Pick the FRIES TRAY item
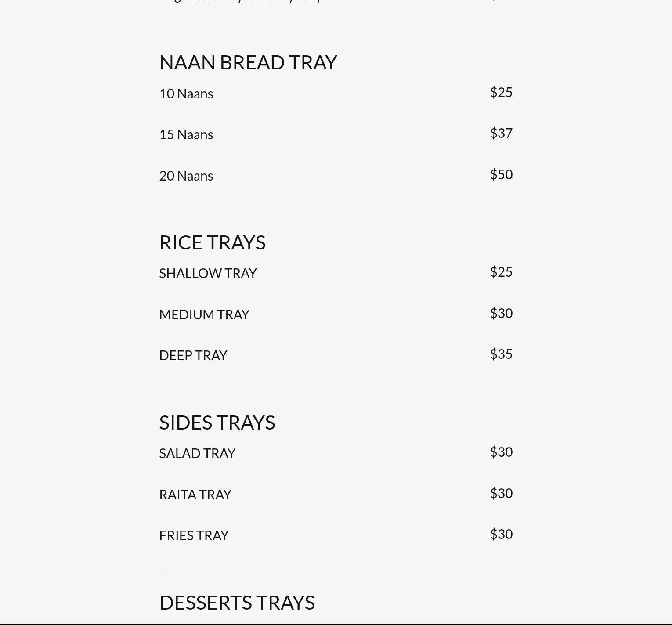672x625 pixels. coord(194,535)
